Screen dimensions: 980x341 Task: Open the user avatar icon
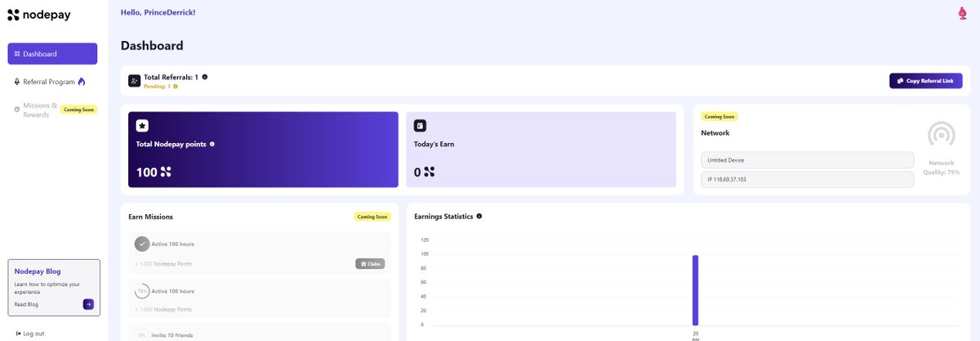click(x=962, y=13)
